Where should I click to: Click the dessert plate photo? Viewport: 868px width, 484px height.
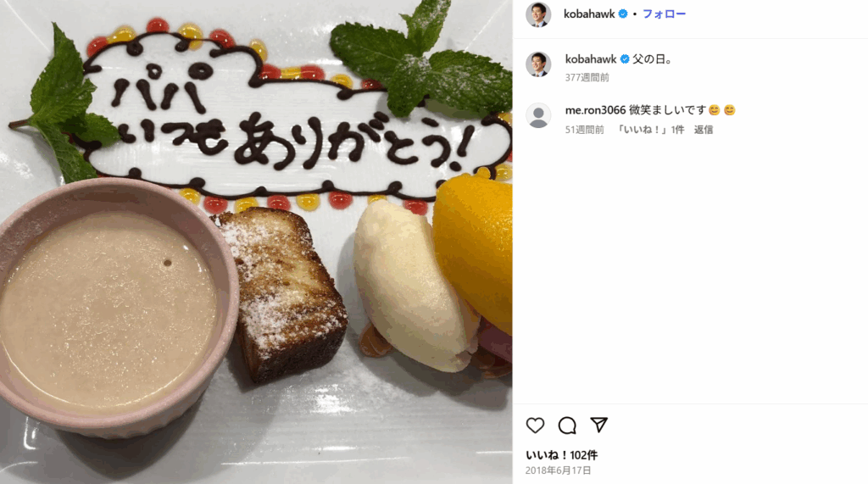(x=256, y=242)
